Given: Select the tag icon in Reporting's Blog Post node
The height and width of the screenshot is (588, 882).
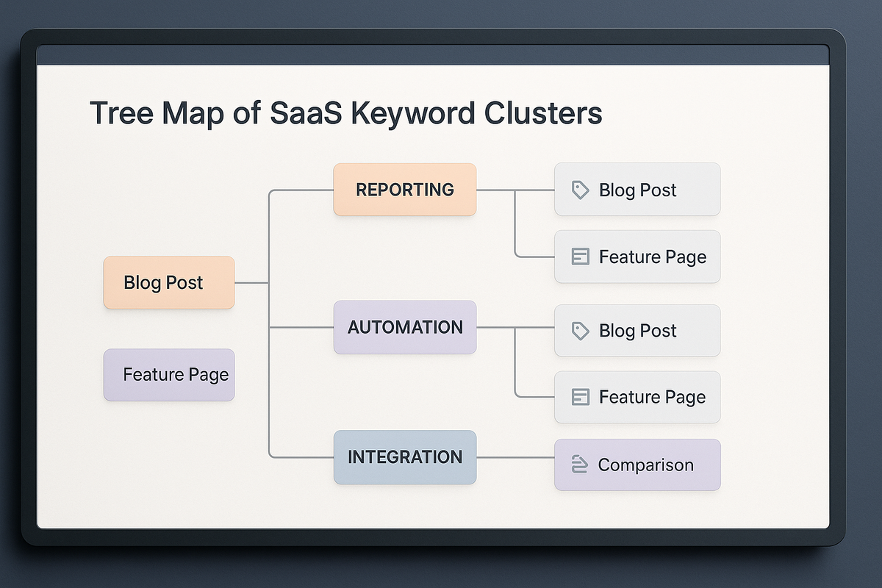Looking at the screenshot, I should tap(581, 190).
